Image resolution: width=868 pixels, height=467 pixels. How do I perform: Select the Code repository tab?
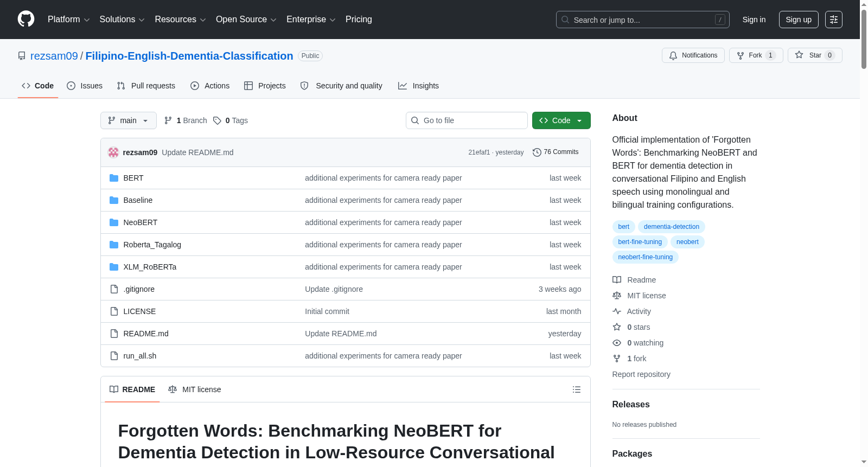click(38, 86)
